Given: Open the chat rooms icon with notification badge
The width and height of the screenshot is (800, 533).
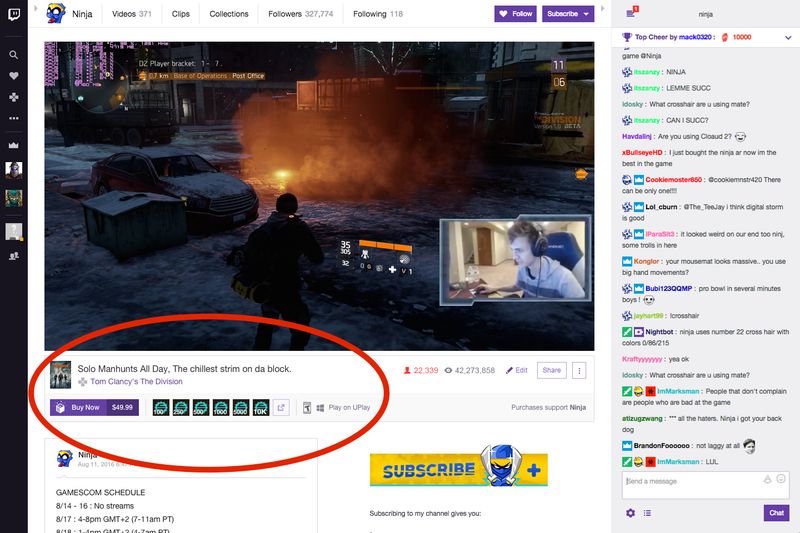Looking at the screenshot, I should click(x=631, y=12).
